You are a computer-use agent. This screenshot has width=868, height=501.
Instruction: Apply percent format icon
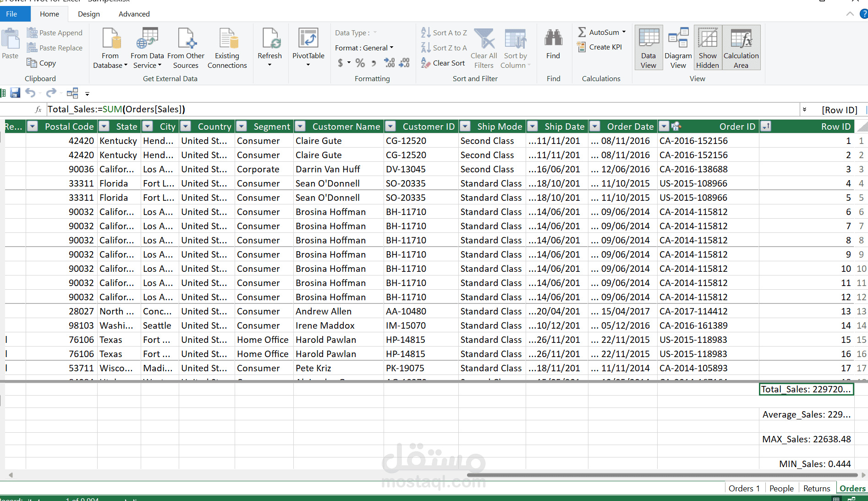pos(360,63)
